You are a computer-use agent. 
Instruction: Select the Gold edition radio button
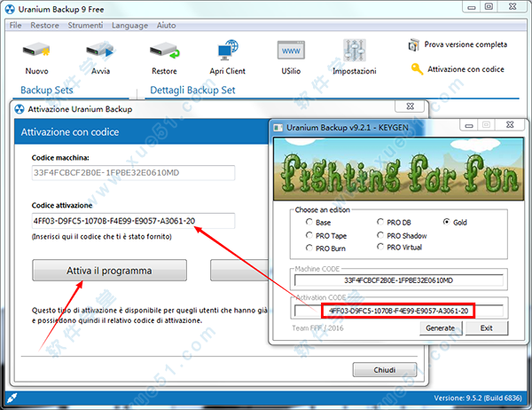(x=447, y=222)
